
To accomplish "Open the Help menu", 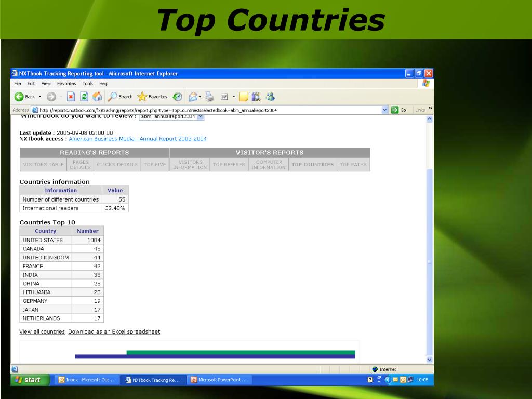I will [104, 84].
